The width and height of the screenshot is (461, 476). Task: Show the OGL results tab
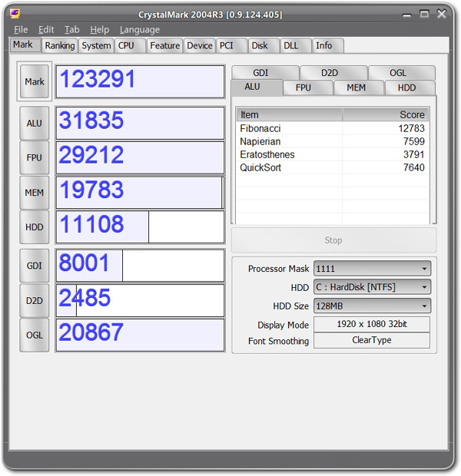pyautogui.click(x=402, y=73)
